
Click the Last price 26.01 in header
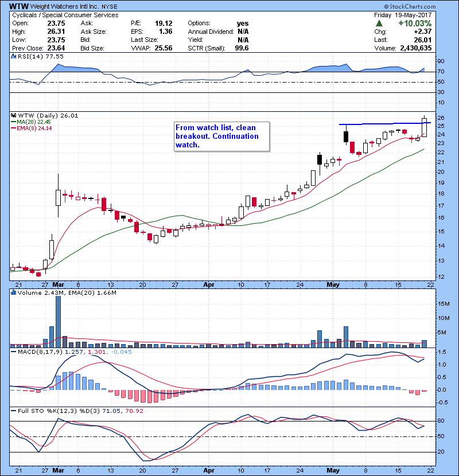click(x=423, y=40)
